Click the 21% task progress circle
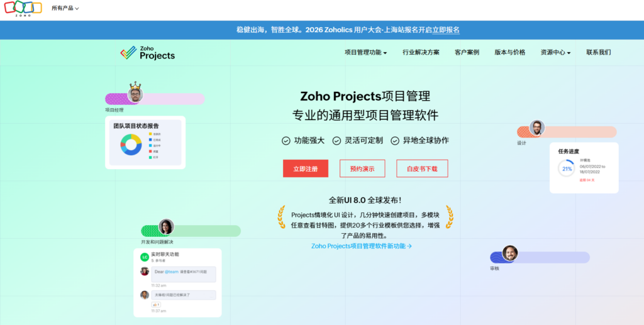Viewport: 644px width, 325px height. (x=567, y=168)
